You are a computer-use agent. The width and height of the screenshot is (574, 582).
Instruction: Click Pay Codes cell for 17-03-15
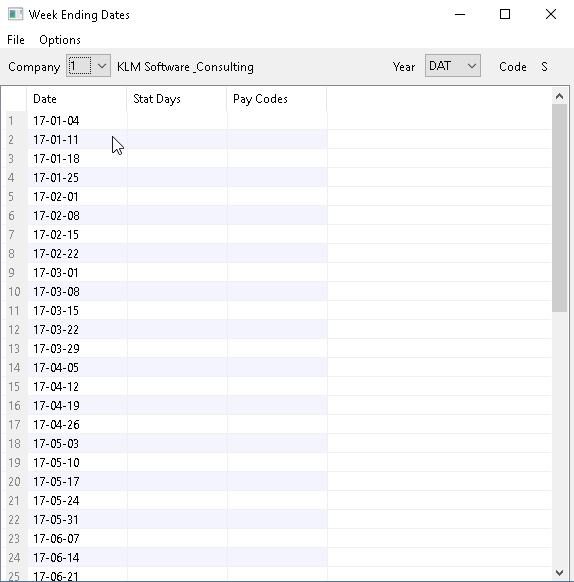[277, 310]
